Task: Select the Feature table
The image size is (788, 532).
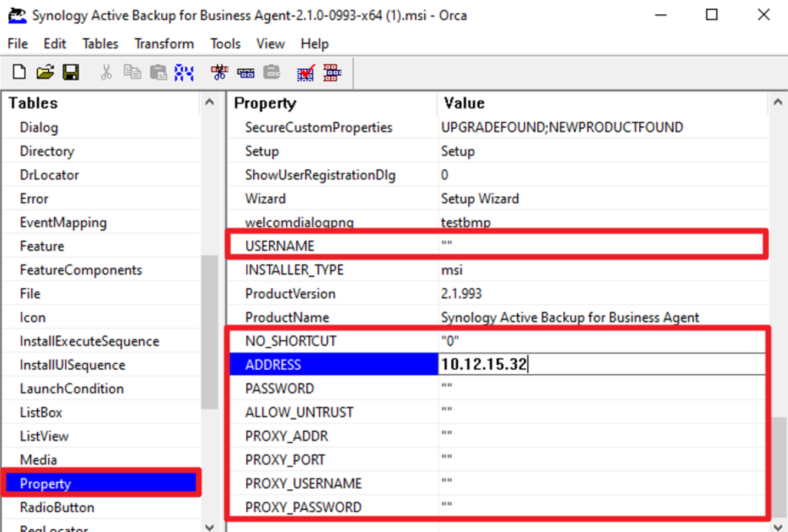Action: (42, 246)
